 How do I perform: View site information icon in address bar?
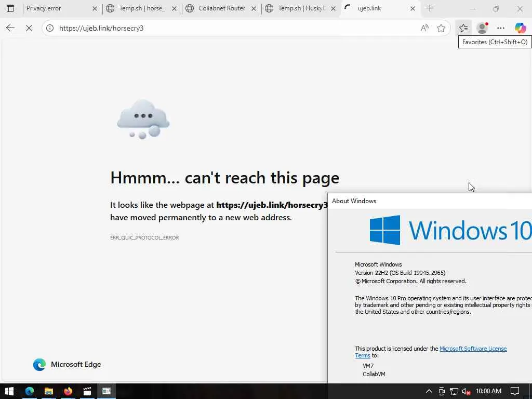[50, 28]
